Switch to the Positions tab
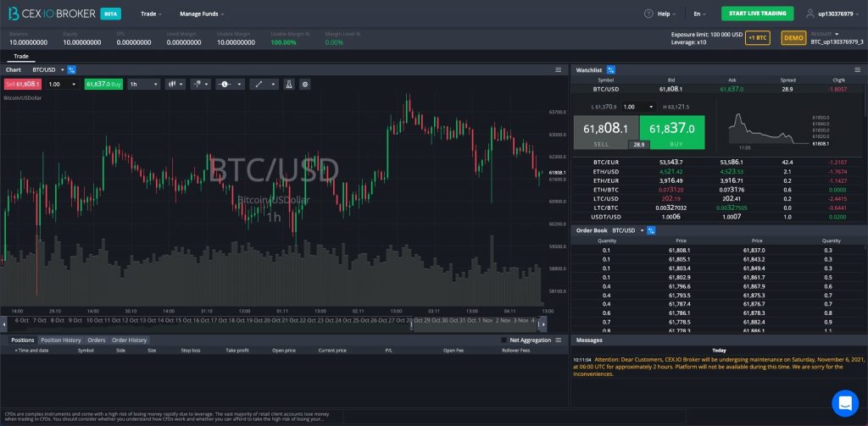Viewport: 868px width, 426px height. pos(23,340)
